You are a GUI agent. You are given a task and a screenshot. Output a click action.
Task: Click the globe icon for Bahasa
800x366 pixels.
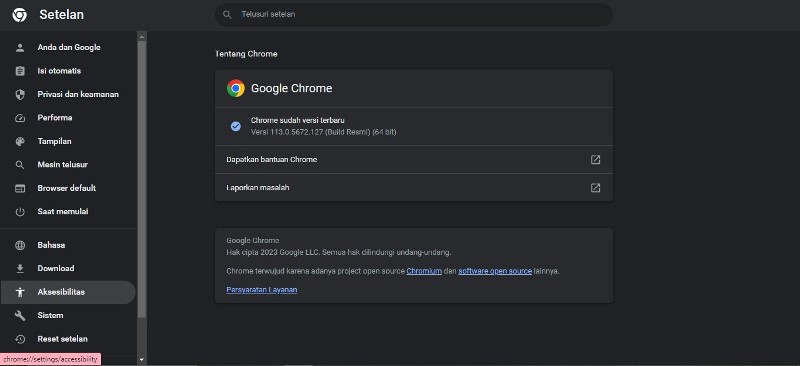click(x=20, y=245)
